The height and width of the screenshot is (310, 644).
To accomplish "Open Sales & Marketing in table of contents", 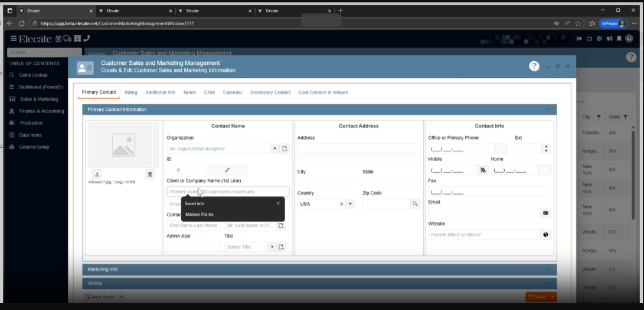I will (x=39, y=99).
